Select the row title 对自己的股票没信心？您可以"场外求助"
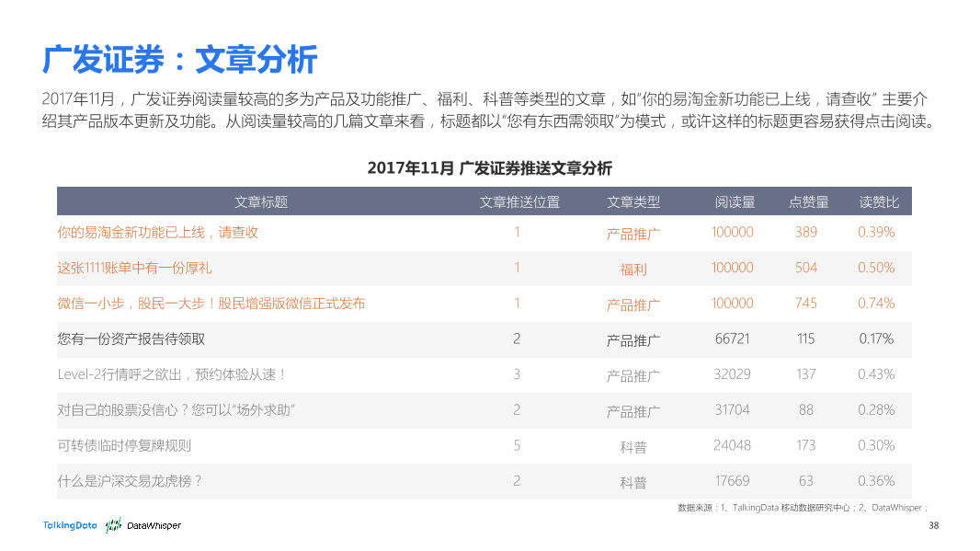Screen dimensions: 980x551 (x=177, y=410)
